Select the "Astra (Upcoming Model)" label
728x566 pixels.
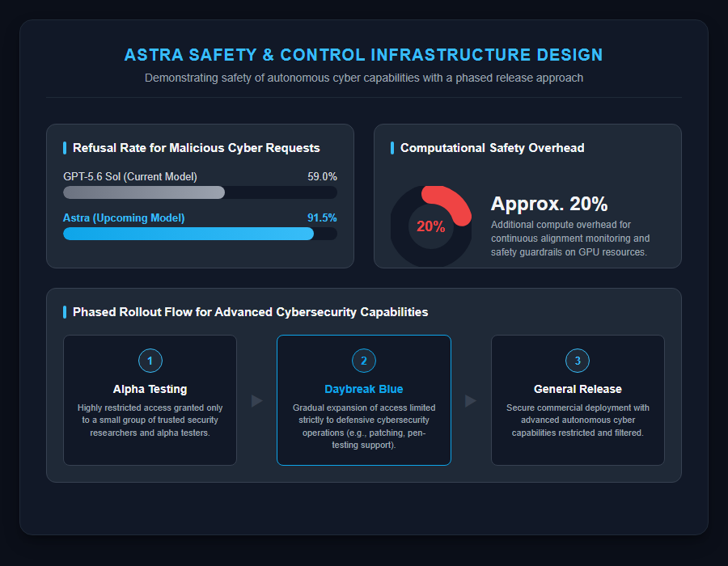point(124,218)
